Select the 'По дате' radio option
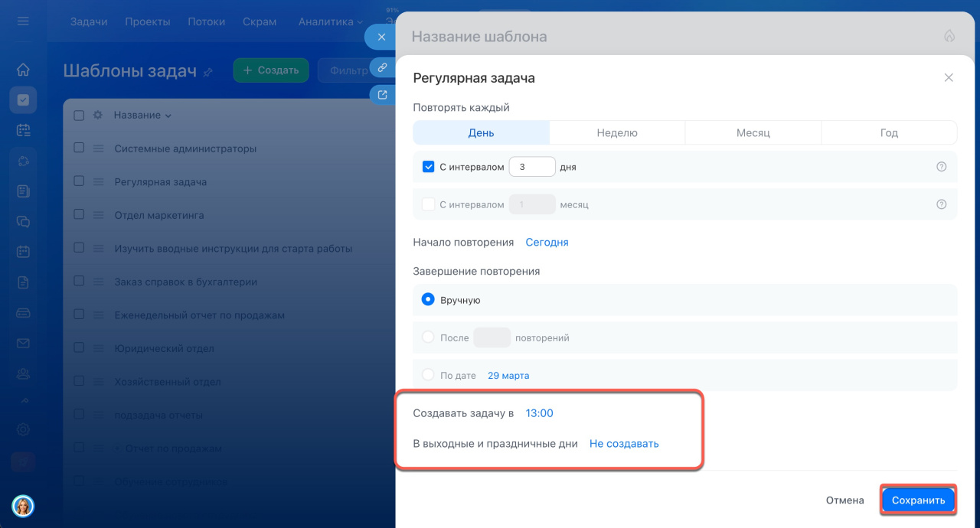 (x=429, y=375)
